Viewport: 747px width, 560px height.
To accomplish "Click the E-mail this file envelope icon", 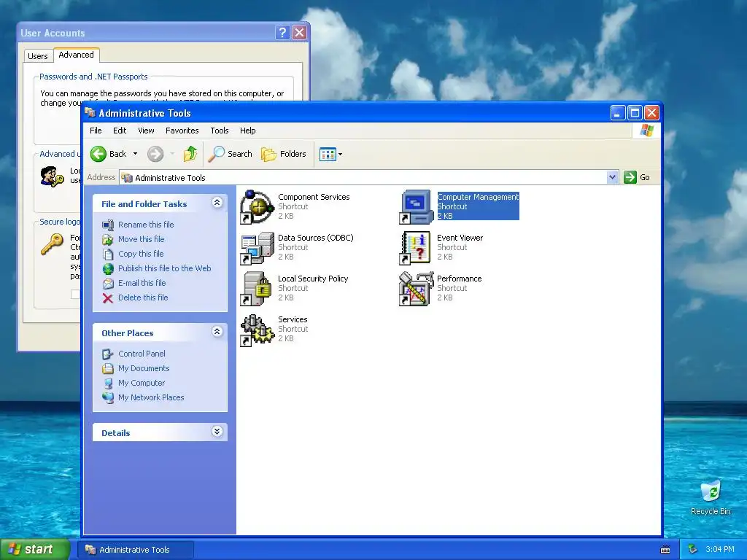I will click(108, 284).
